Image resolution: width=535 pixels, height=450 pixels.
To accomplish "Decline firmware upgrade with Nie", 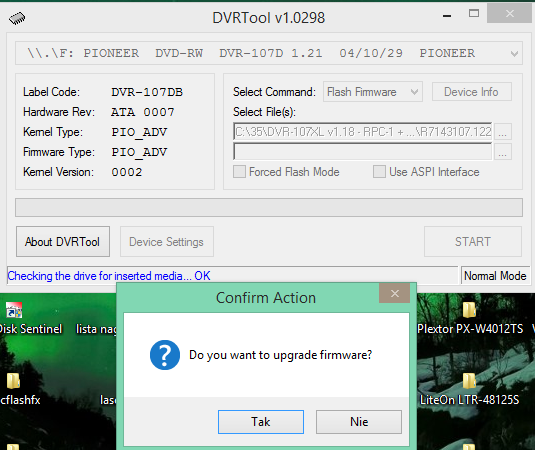I will coord(359,422).
